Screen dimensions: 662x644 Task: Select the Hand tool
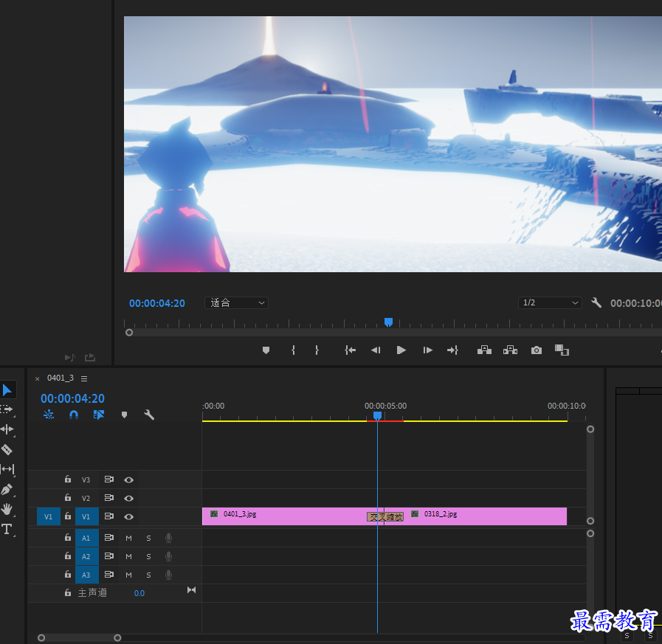click(7, 509)
